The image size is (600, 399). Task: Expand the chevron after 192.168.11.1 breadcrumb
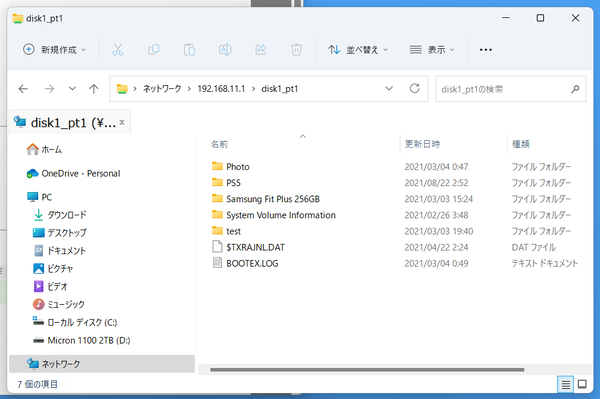point(253,89)
